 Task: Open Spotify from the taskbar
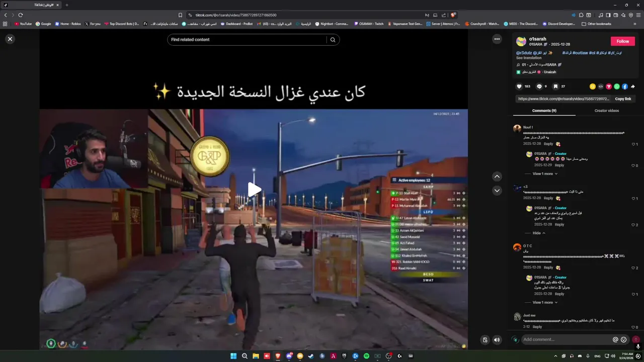366,356
